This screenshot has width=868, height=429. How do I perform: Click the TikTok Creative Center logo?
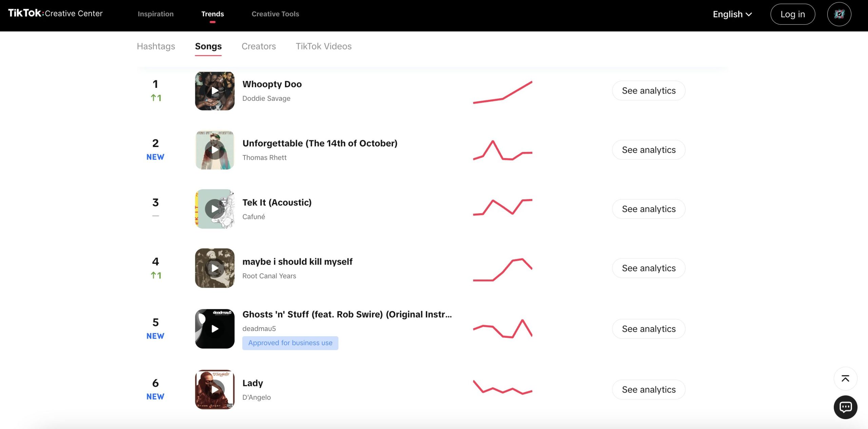(x=55, y=14)
